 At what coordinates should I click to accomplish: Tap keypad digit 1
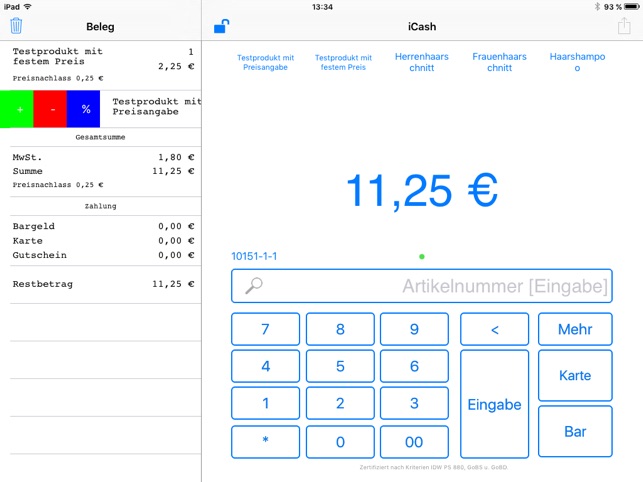(x=265, y=403)
